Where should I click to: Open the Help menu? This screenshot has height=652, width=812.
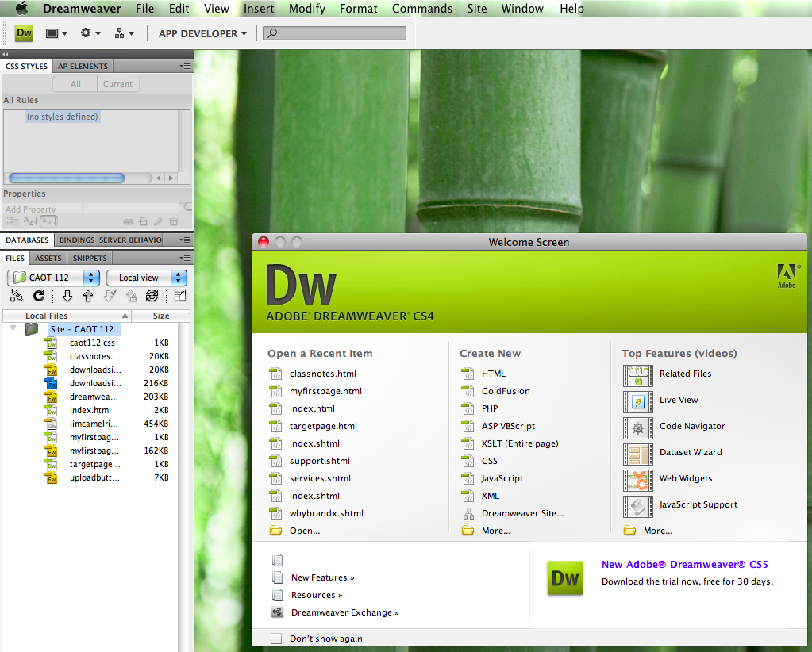[x=571, y=9]
